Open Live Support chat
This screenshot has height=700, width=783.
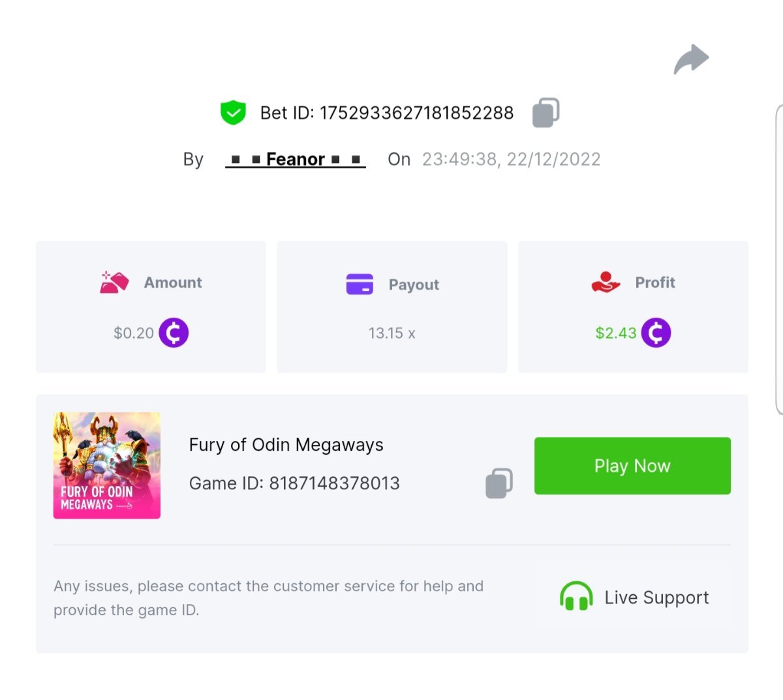pos(656,598)
